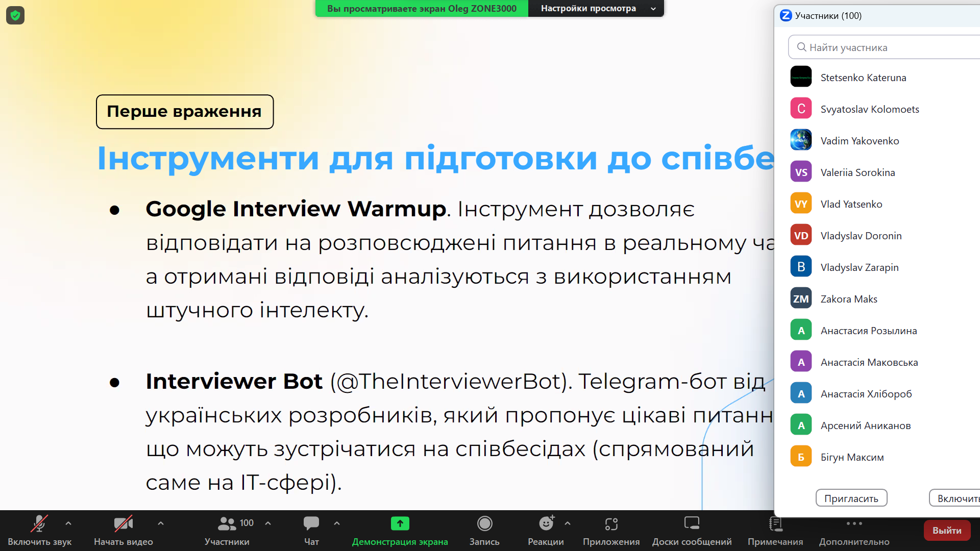This screenshot has height=551, width=980.
Task: Click Stetsenko Kateruna's black avatar
Action: [x=801, y=77]
